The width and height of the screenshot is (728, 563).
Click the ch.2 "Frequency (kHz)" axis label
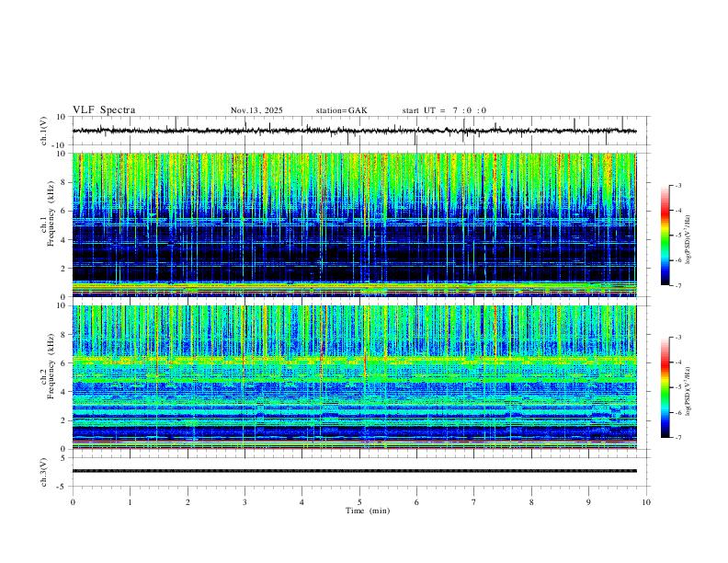51,366
